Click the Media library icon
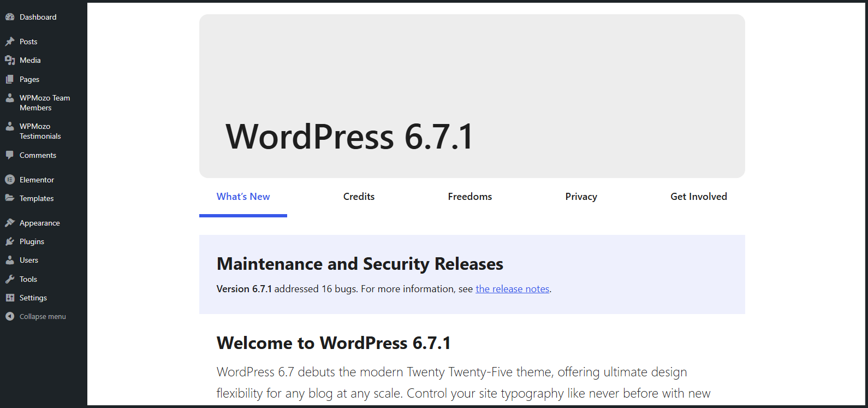This screenshot has width=868, height=408. click(10, 60)
